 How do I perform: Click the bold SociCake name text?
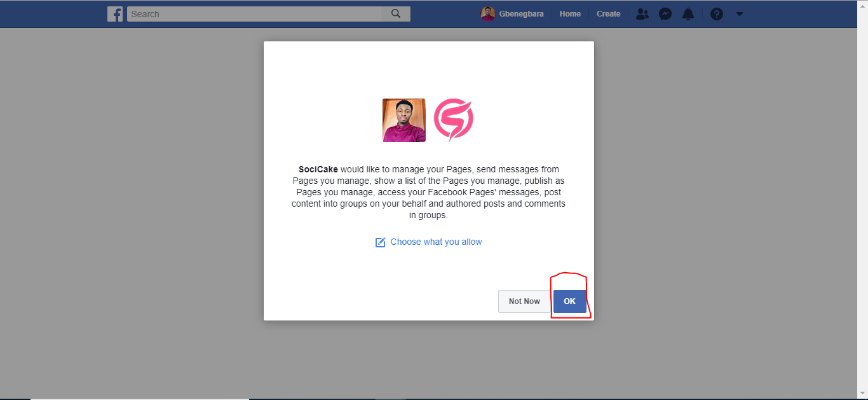318,169
